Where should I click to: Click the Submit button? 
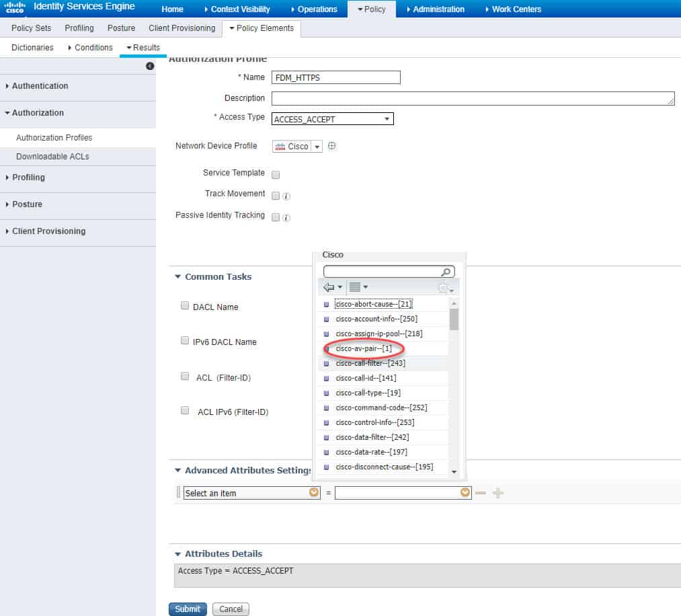[x=188, y=609]
